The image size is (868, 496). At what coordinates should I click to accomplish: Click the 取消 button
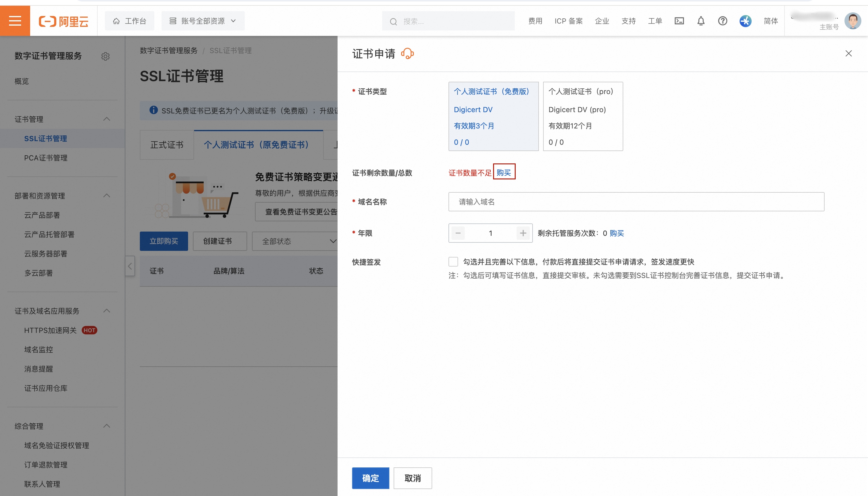click(x=413, y=478)
